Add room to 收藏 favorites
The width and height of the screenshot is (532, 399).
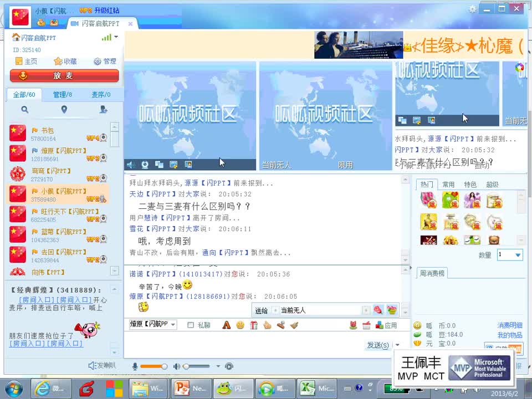tap(65, 62)
